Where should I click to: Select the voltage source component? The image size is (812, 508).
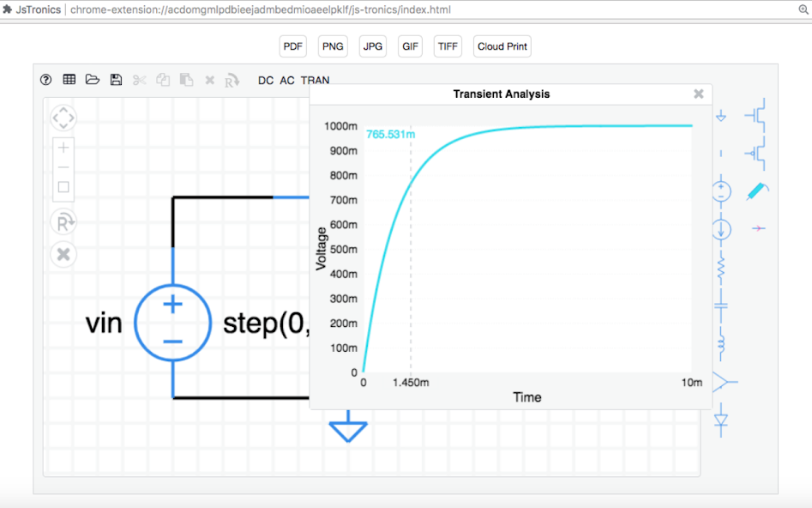tap(722, 190)
